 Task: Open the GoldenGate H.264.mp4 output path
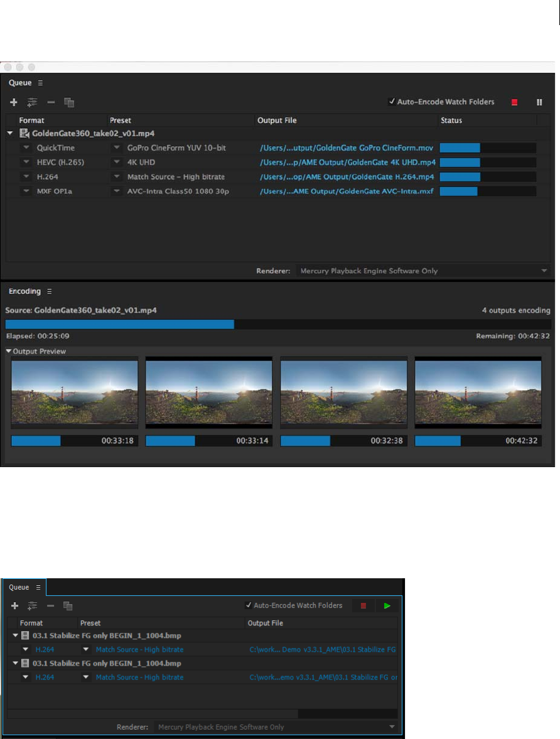pos(347,176)
